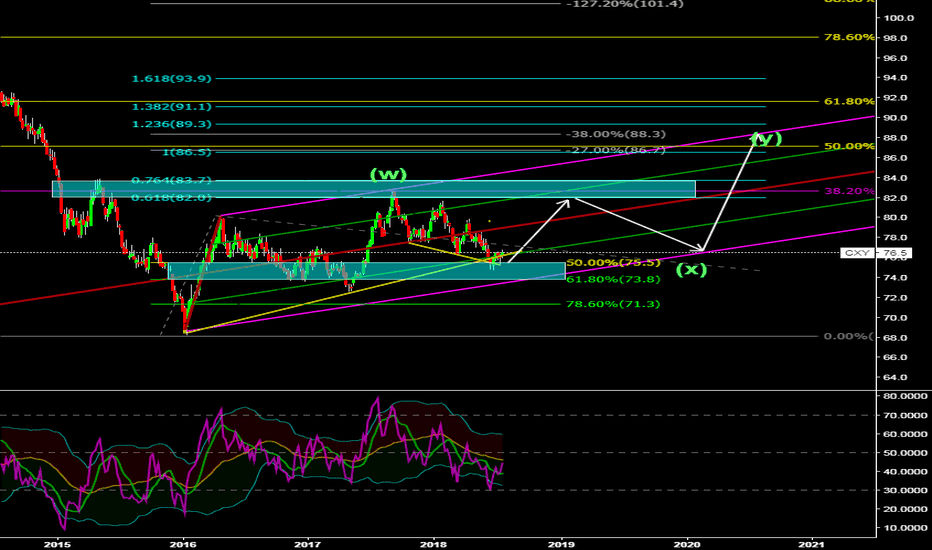This screenshot has width=932, height=550.
Task: Click the -38.00%(88.3) level label
Action: click(616, 134)
